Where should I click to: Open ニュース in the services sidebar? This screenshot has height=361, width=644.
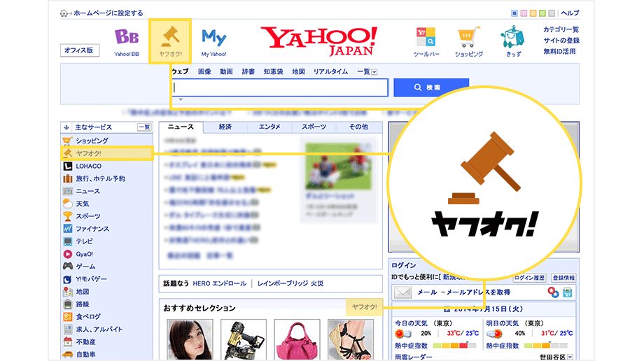pyautogui.click(x=88, y=191)
